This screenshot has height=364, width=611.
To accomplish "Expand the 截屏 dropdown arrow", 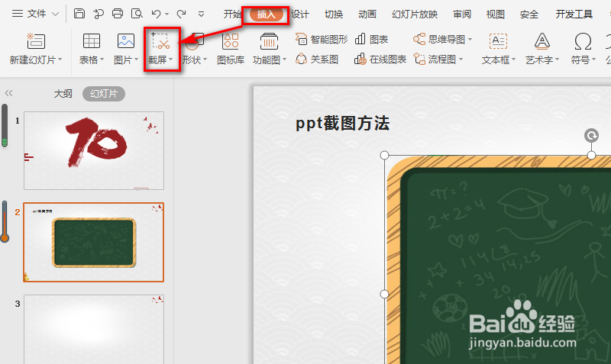I will click(x=170, y=60).
